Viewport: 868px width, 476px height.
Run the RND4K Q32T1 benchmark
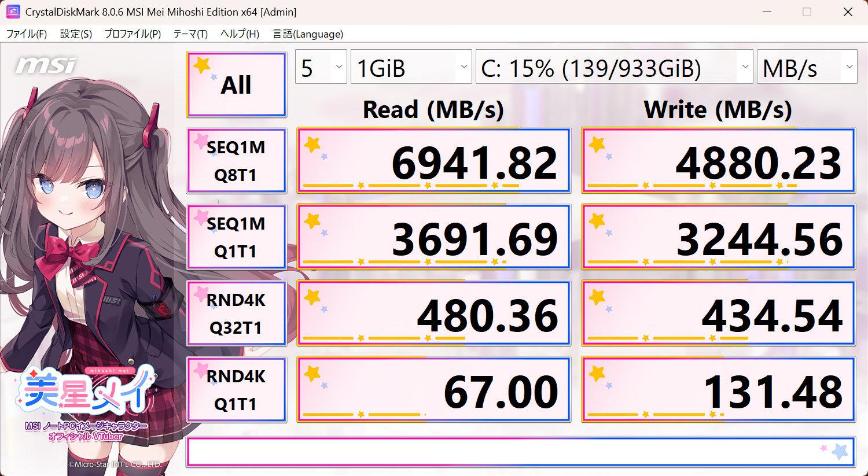tap(236, 313)
